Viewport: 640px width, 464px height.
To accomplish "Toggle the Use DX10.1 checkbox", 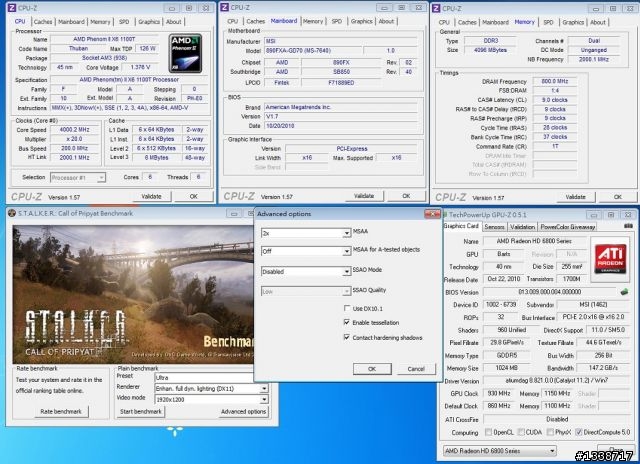I will click(347, 308).
